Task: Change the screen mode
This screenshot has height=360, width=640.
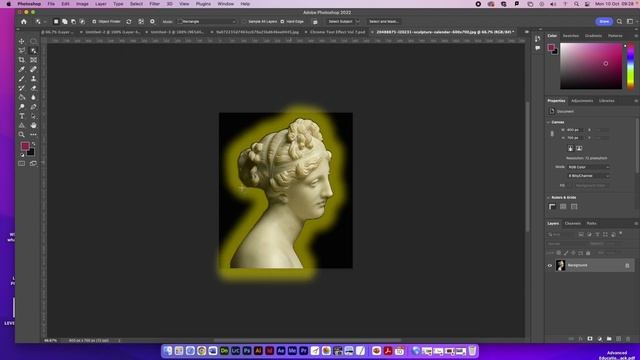Action: click(33, 164)
